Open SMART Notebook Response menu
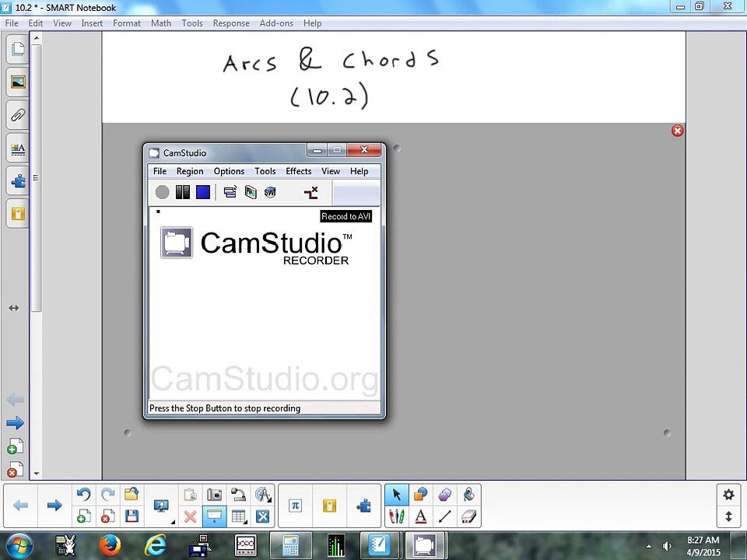The image size is (747, 560). pyautogui.click(x=231, y=23)
